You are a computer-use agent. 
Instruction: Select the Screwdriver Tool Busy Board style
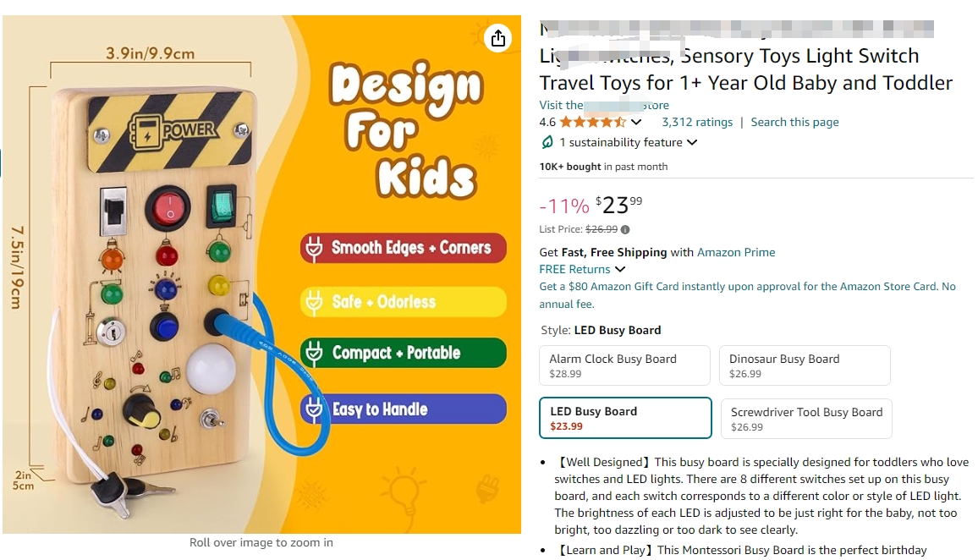point(806,419)
